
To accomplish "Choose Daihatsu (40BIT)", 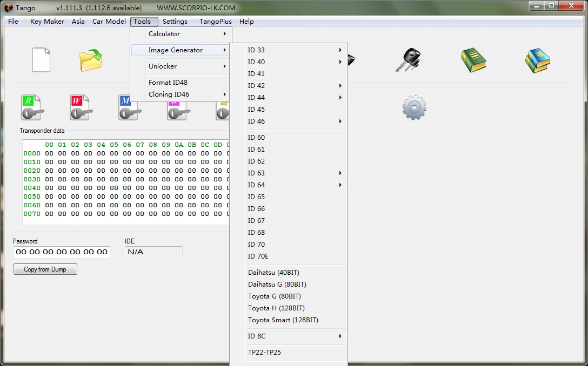I will click(289, 273).
